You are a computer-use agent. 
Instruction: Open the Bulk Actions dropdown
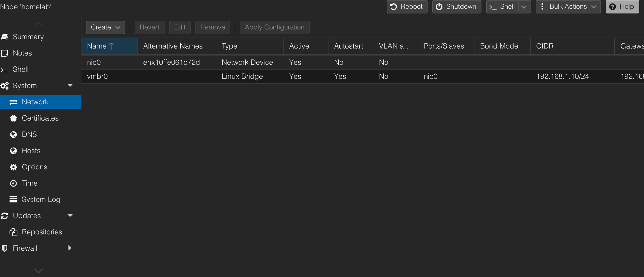pyautogui.click(x=568, y=7)
